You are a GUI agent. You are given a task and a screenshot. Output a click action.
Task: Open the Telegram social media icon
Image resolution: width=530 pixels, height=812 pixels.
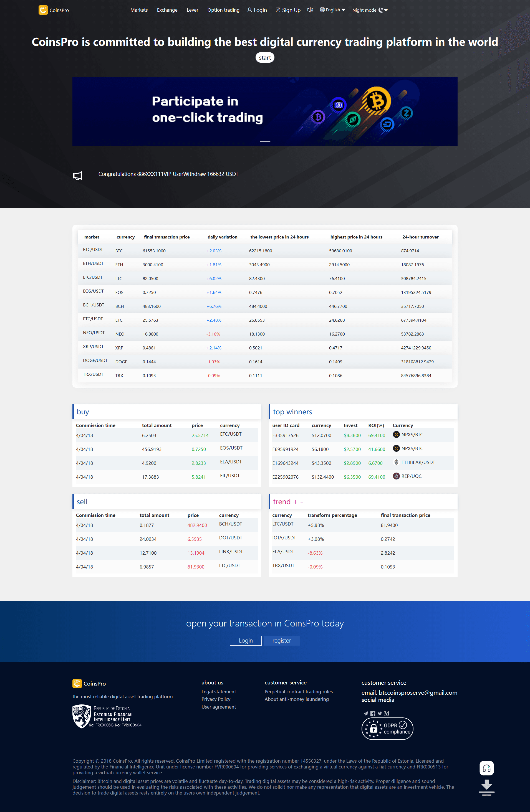click(x=366, y=713)
